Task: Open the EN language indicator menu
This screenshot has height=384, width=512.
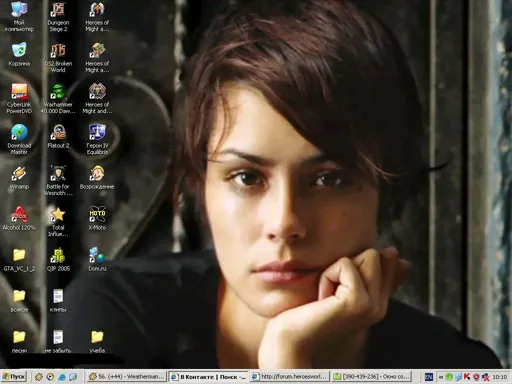Action: pos(429,377)
